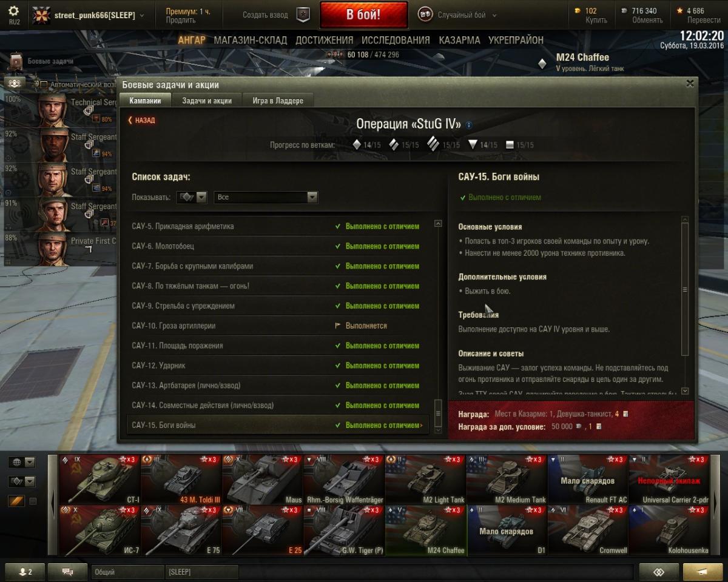
Task: Click the crew book icon in Награда row
Action: tap(625, 414)
